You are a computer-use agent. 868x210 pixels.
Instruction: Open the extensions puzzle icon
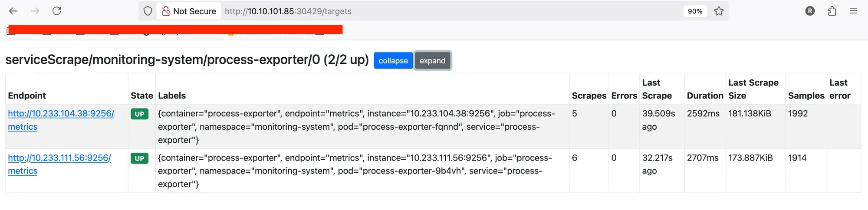pos(832,11)
